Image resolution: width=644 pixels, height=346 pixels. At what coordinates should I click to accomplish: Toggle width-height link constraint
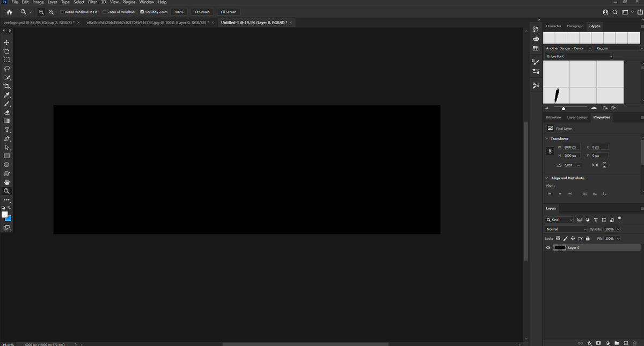pos(550,151)
